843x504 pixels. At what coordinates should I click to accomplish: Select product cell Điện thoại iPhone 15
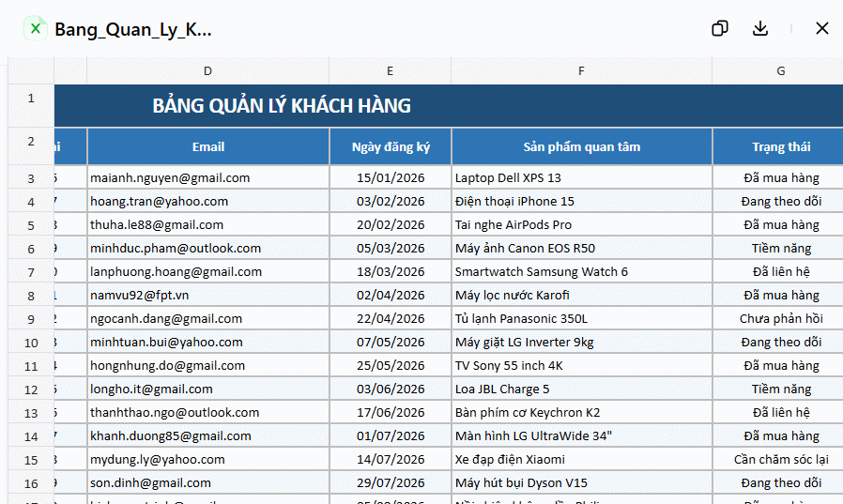click(582, 202)
